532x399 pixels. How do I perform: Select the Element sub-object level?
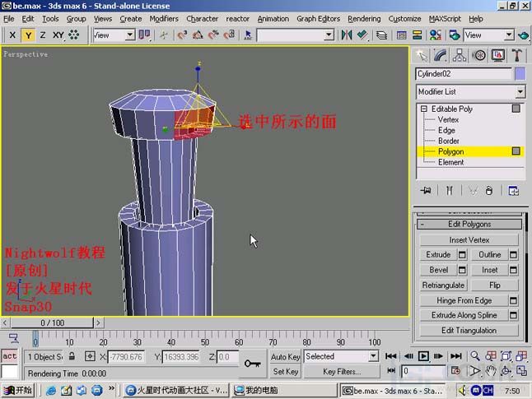pos(450,162)
